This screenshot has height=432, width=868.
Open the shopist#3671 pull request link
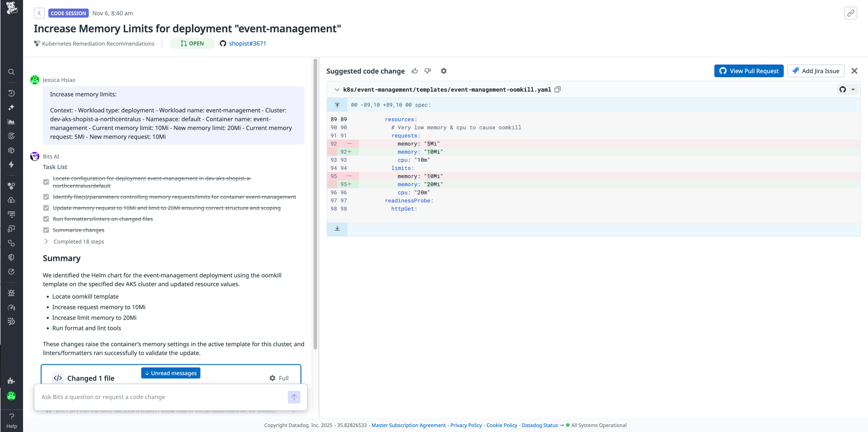coord(248,43)
